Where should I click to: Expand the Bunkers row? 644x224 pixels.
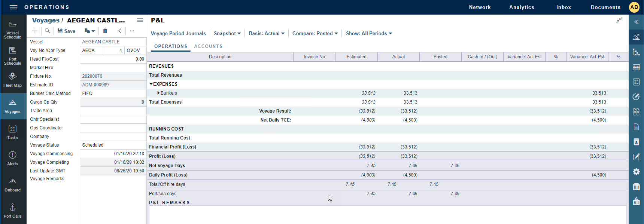coord(158,93)
